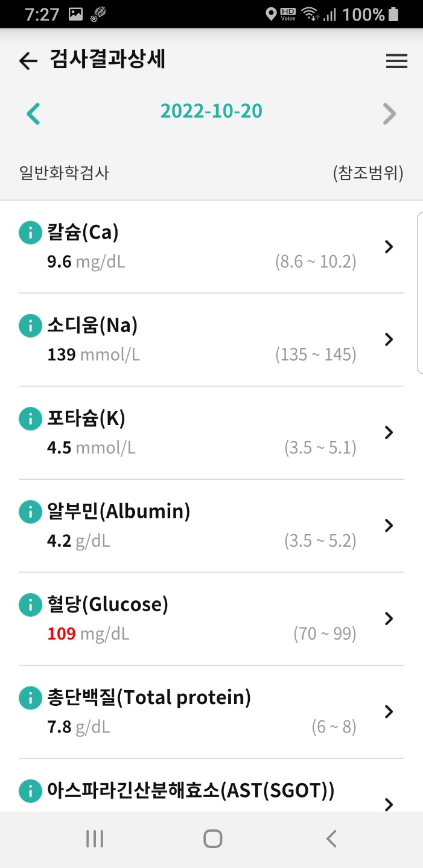This screenshot has width=423, height=868.
Task: Go back using the header arrow
Action: point(28,61)
